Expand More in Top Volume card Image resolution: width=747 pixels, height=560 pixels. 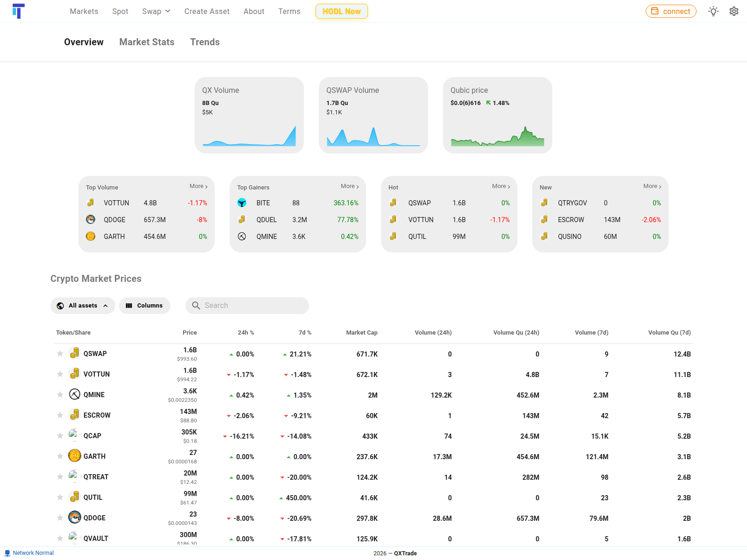pyautogui.click(x=198, y=186)
